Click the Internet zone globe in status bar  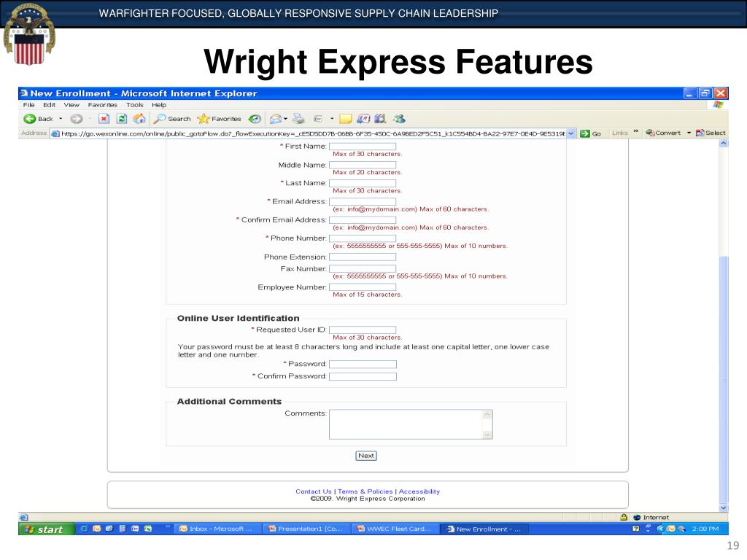coord(636,517)
